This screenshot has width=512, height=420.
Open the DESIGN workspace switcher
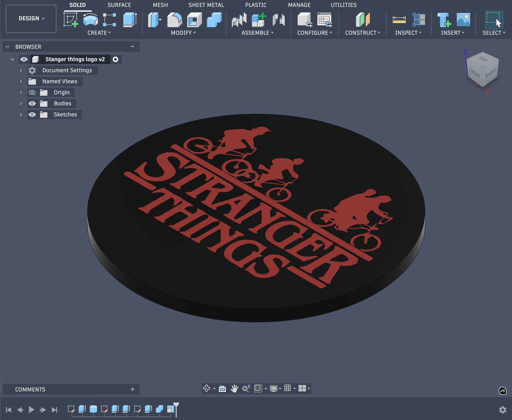click(x=31, y=18)
